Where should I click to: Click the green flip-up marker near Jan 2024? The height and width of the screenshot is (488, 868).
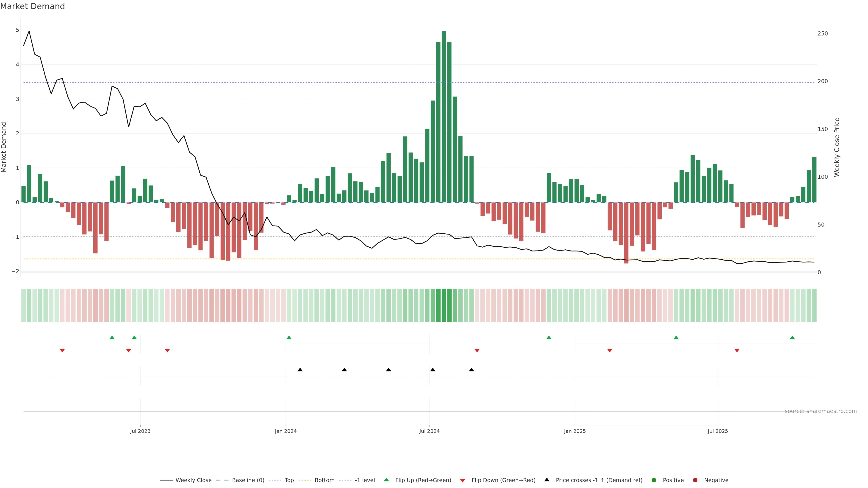(x=289, y=338)
